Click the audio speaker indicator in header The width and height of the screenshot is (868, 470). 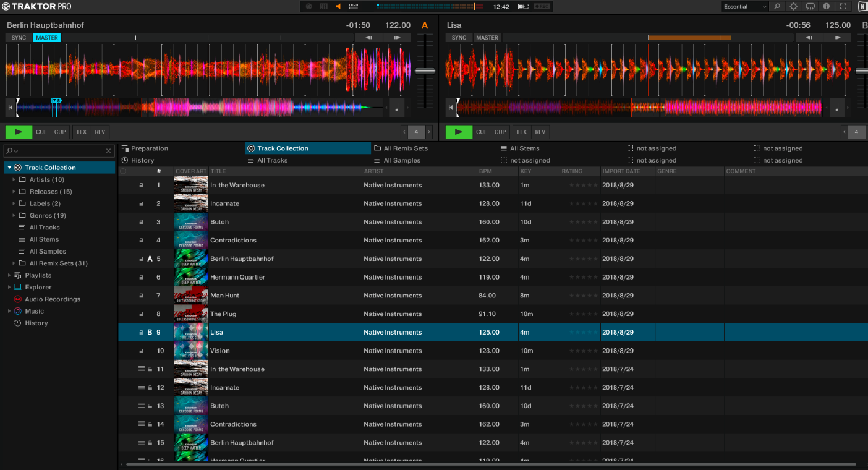pyautogui.click(x=338, y=6)
